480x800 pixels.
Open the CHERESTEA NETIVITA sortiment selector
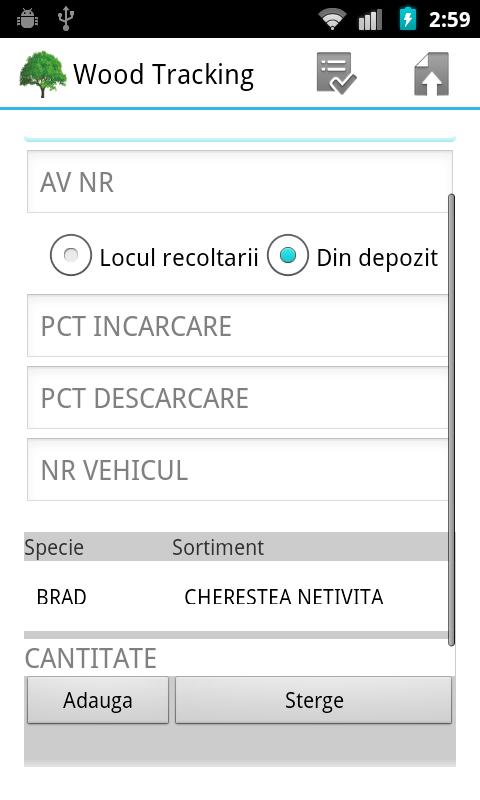pyautogui.click(x=284, y=596)
